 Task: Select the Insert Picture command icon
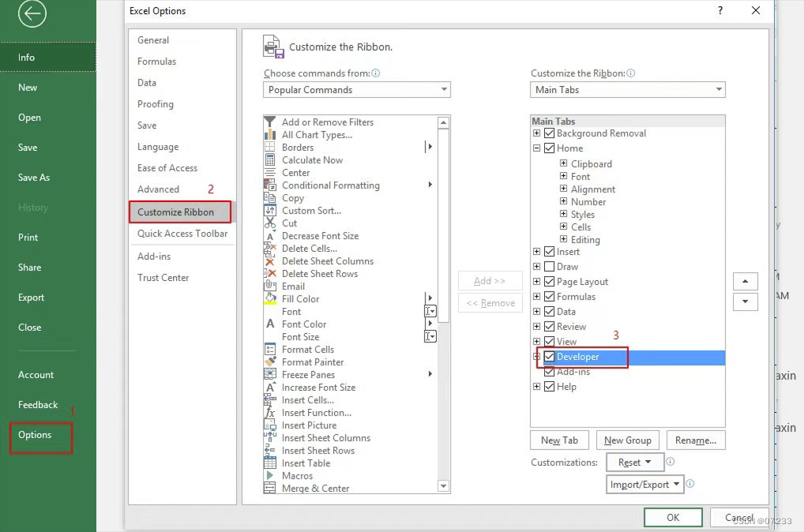click(x=269, y=425)
